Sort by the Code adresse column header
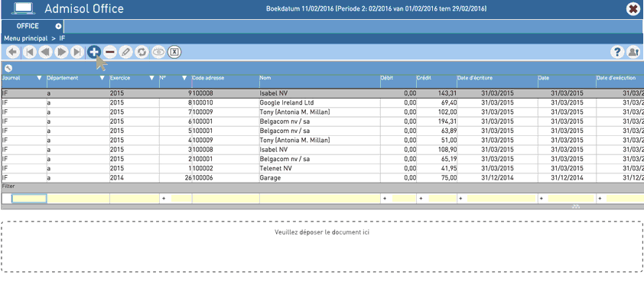The height and width of the screenshot is (285, 644). click(x=226, y=81)
